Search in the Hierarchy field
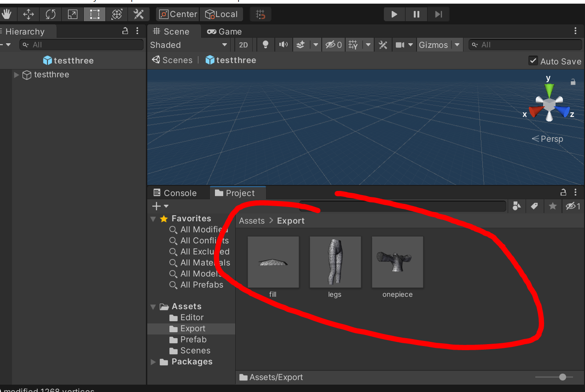This screenshot has height=392, width=585. point(81,45)
